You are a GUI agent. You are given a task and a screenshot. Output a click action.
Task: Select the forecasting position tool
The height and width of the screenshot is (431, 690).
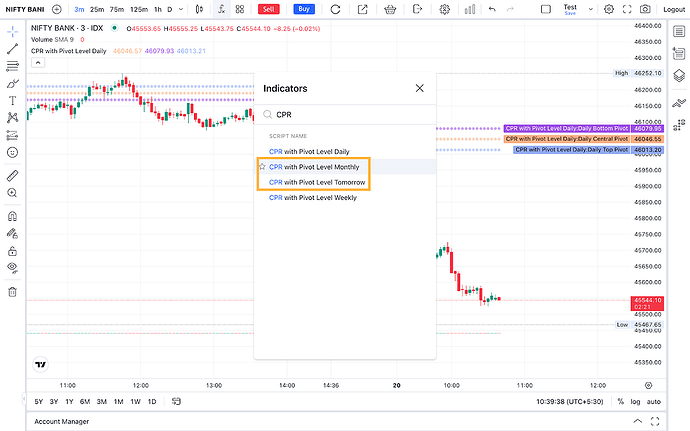12,135
